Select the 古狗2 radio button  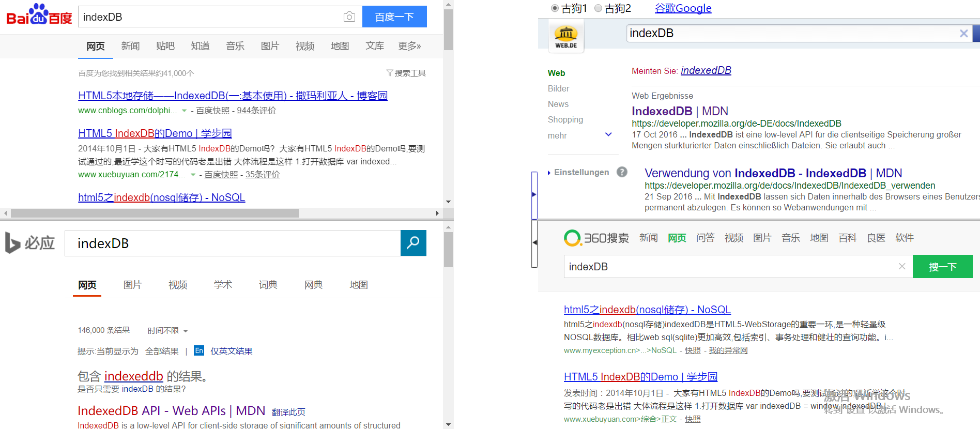click(x=598, y=8)
